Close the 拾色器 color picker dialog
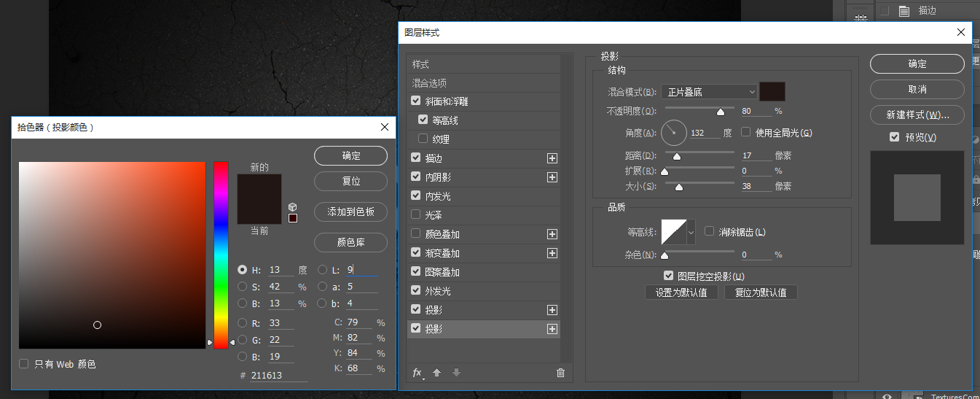 coord(385,127)
